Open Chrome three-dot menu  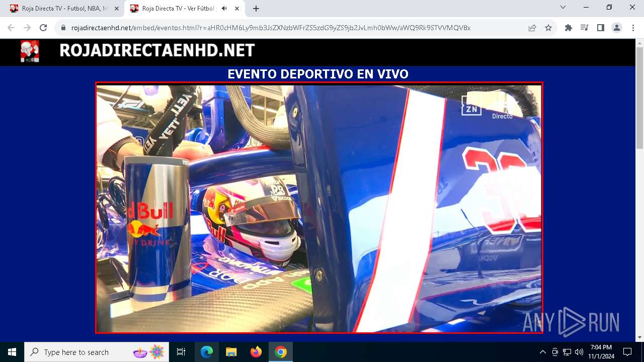(633, 28)
